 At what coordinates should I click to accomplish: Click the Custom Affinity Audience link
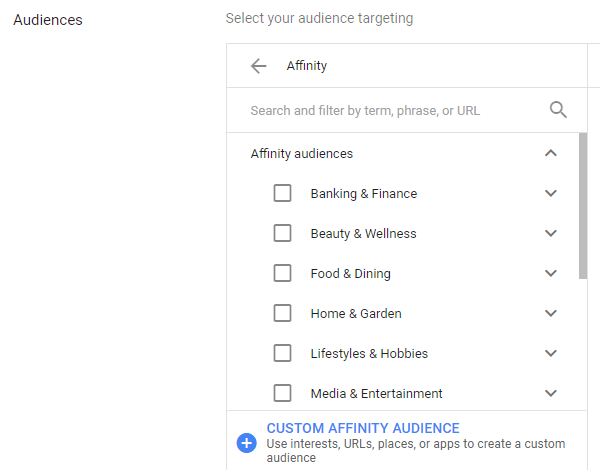coord(362,428)
